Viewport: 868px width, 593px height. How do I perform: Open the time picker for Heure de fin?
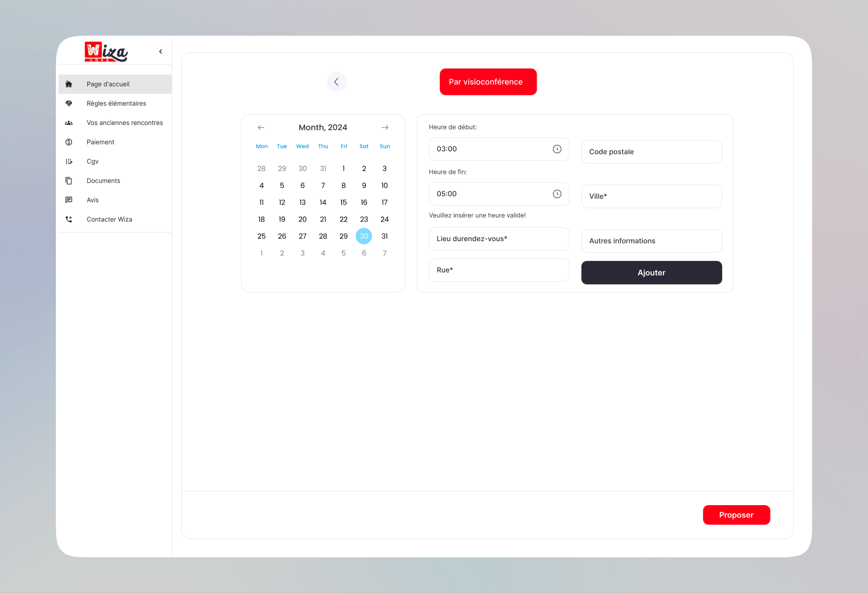tap(557, 194)
